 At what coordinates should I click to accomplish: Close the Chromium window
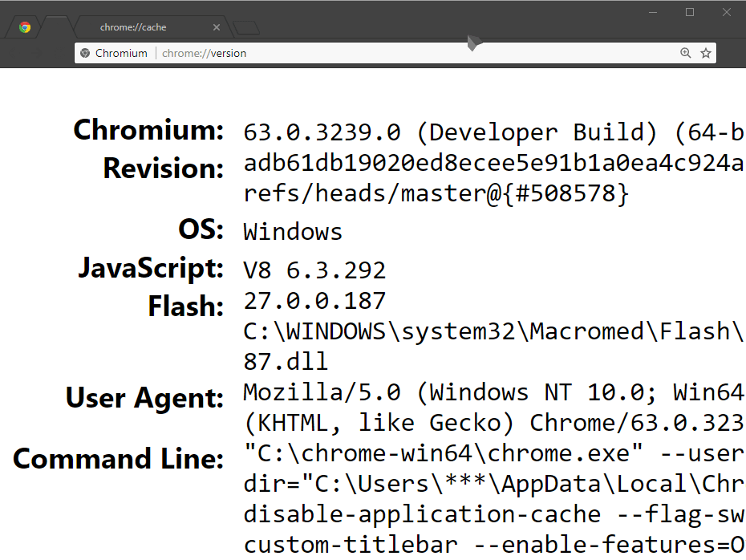(x=727, y=12)
